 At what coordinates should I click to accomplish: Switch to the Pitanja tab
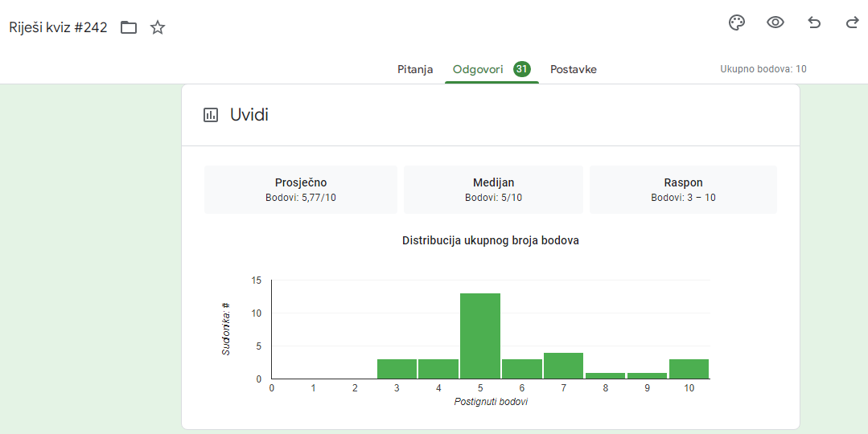(x=415, y=70)
